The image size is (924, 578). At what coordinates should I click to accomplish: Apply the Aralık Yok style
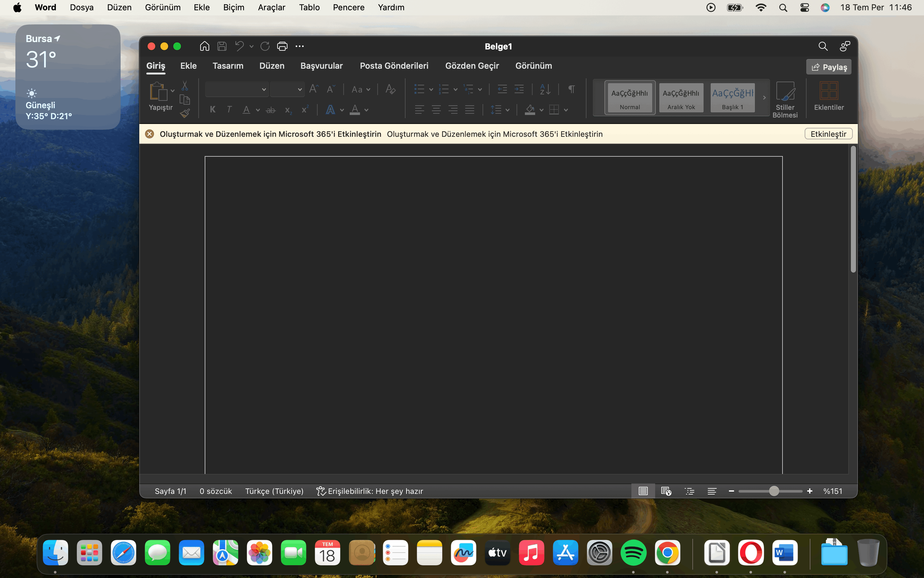(x=681, y=98)
